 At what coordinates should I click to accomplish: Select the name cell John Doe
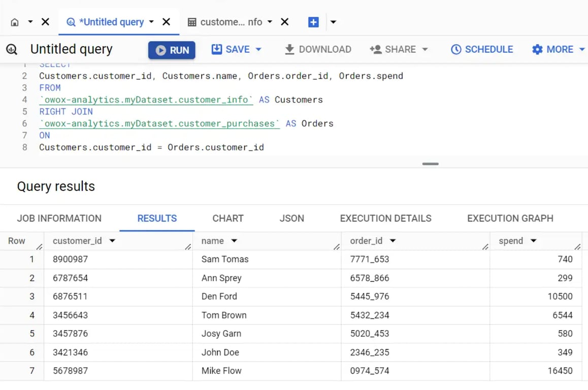267,352
